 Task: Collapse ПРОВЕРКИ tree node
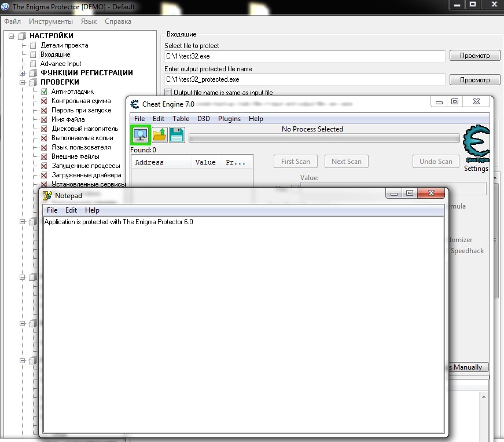[22, 82]
